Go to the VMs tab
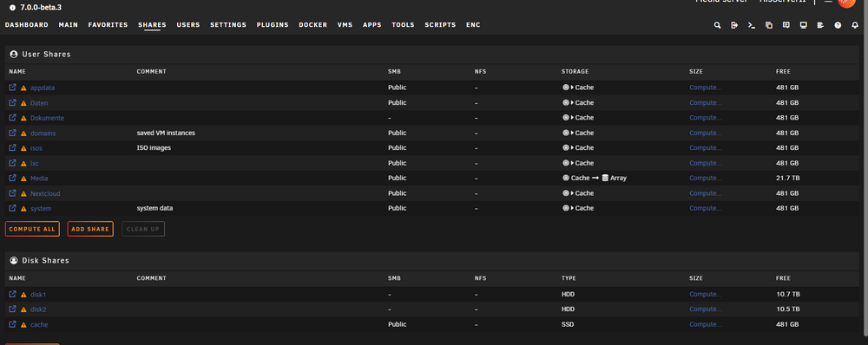The width and height of the screenshot is (868, 345). coord(345,25)
